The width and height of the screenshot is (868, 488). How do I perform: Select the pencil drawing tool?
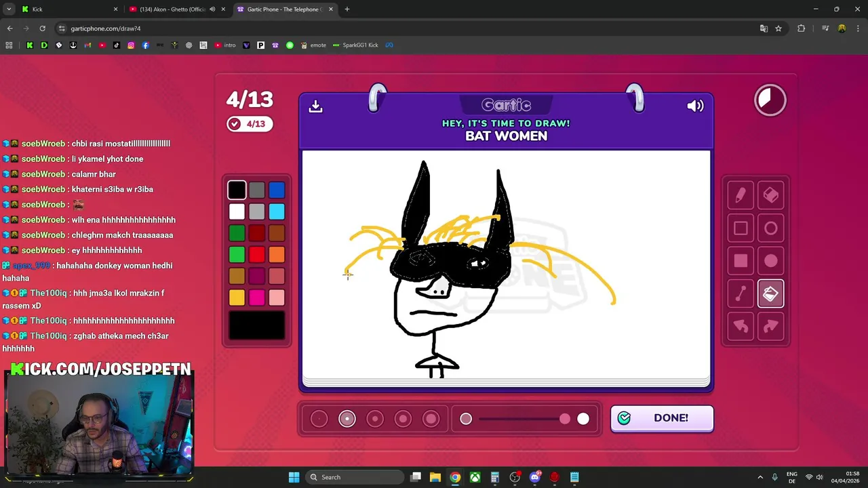741,195
